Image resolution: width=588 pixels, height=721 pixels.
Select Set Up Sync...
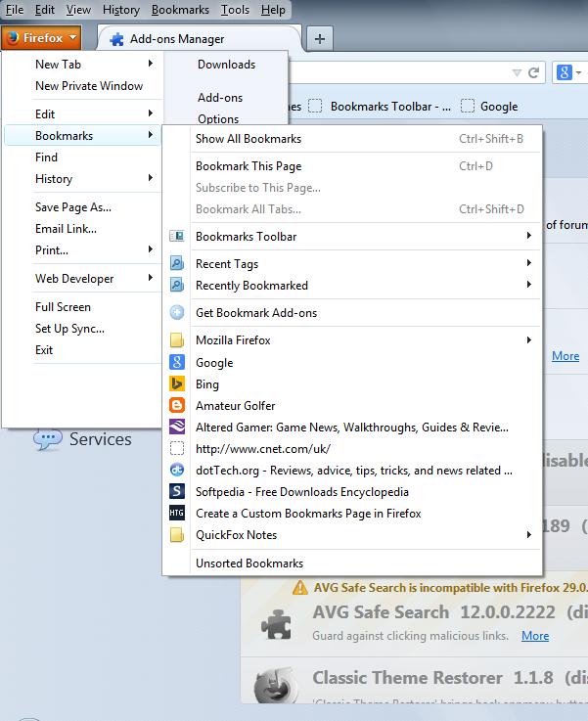click(x=83, y=329)
